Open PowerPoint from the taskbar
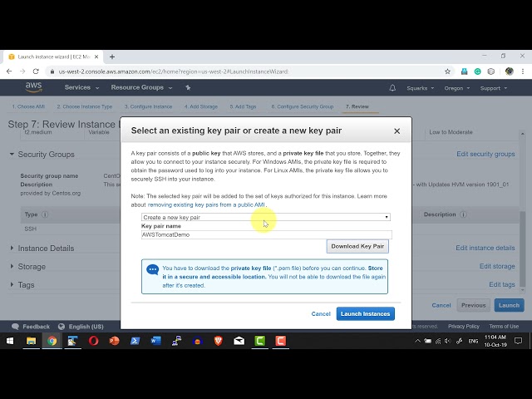This screenshot has width=532, height=399. (x=115, y=341)
